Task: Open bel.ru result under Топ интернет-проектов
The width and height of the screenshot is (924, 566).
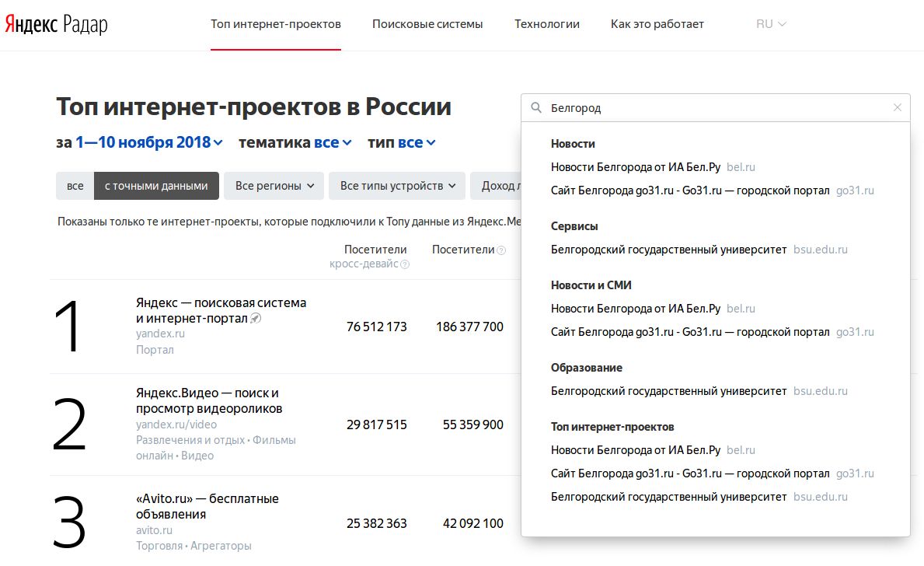Action: pyautogui.click(x=653, y=450)
